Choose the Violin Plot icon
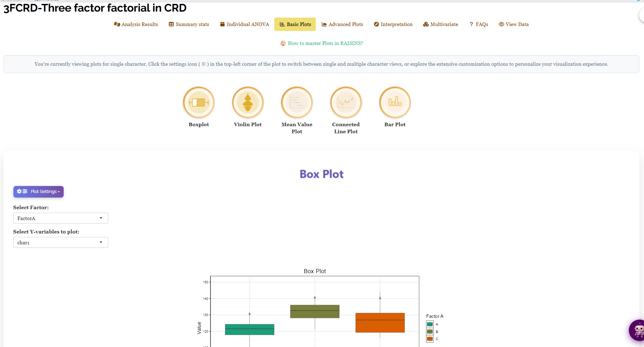 pos(248,102)
